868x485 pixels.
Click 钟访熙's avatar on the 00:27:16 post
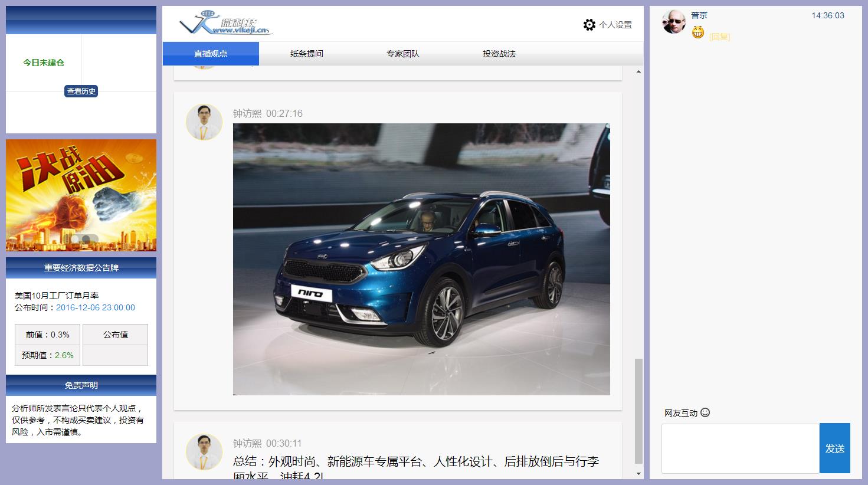[204, 122]
